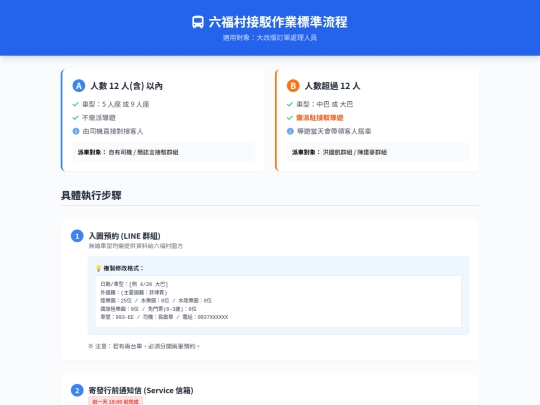
Task: Click the green check beside the orange 導遊 text
Action: (x=290, y=118)
